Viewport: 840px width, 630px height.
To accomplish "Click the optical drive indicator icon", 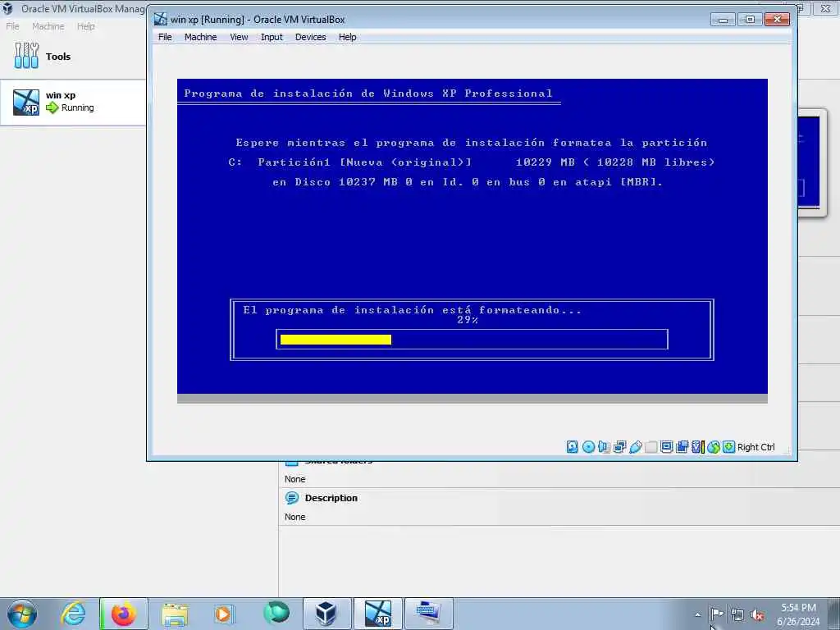I will point(588,447).
